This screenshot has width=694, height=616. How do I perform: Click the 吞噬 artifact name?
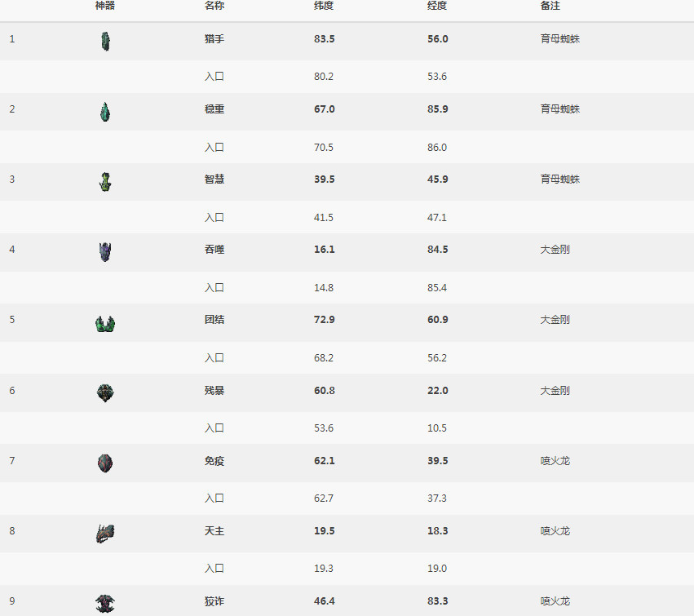click(214, 250)
